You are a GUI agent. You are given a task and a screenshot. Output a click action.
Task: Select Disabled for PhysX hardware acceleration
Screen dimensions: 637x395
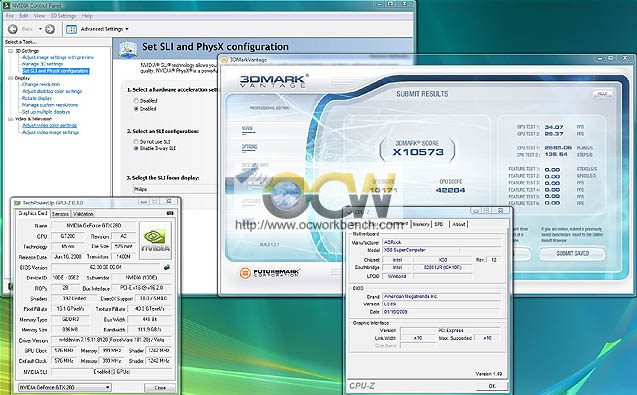coord(136,101)
